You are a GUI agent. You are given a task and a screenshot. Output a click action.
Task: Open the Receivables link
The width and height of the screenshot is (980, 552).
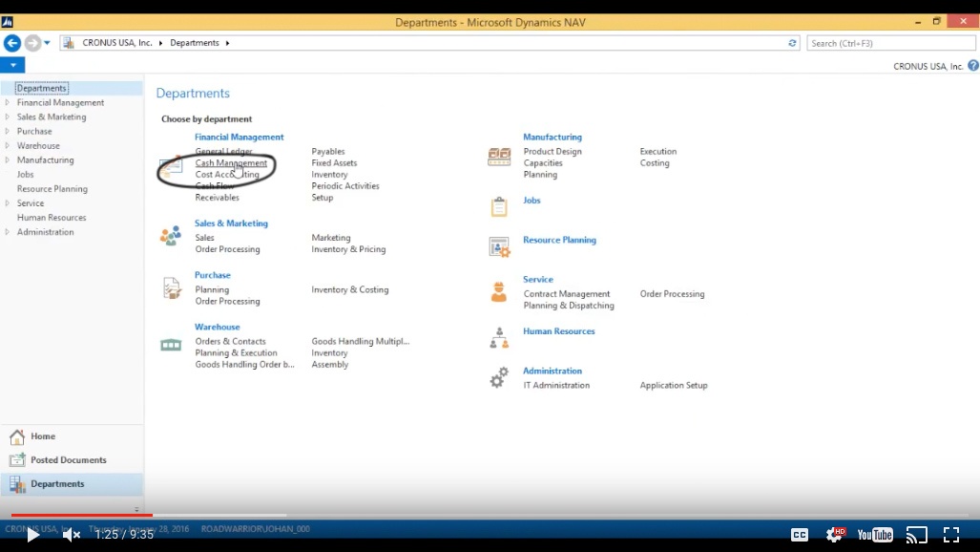click(x=217, y=198)
